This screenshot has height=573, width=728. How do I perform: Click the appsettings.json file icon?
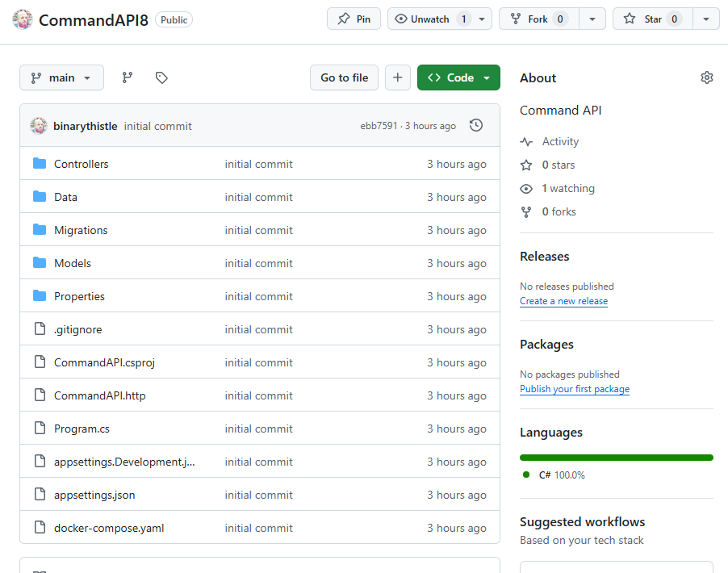click(40, 495)
